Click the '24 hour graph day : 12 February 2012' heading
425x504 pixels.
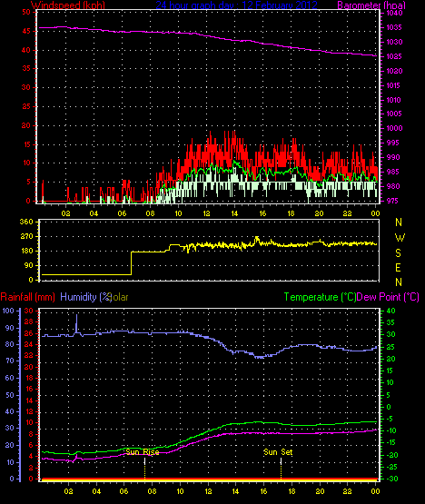click(x=237, y=5)
